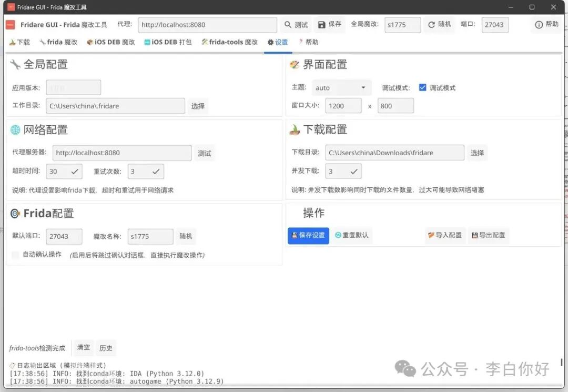
Task: Click the proxy note text 说明: 代理设置影响frida下载
Action: 93,190
